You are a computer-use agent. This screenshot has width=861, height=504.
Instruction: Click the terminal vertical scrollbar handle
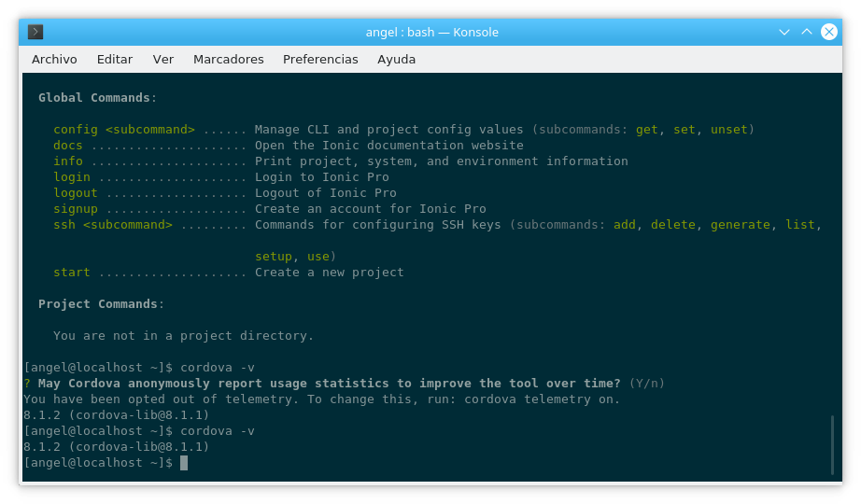(832, 444)
